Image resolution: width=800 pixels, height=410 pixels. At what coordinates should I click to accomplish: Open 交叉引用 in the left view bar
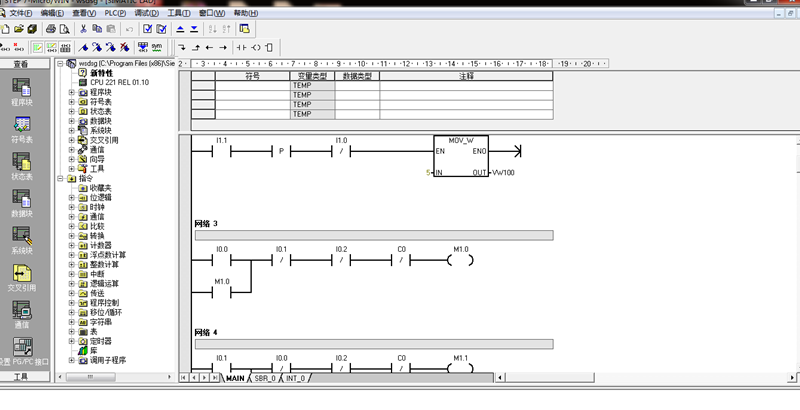[22, 278]
